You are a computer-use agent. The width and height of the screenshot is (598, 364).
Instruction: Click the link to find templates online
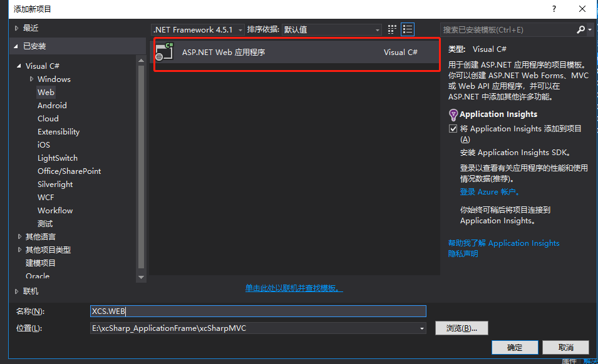(x=294, y=288)
